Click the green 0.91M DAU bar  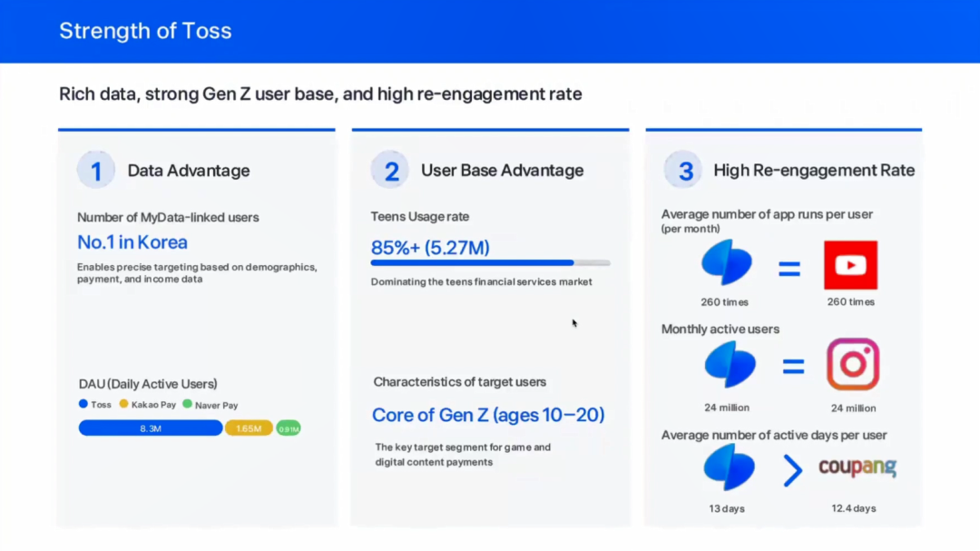[x=289, y=428]
